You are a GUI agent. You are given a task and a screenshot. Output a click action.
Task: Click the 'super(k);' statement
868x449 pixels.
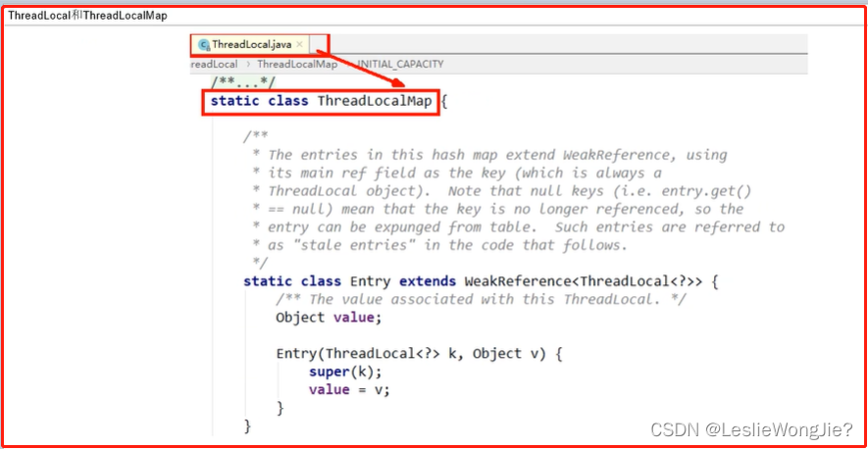tap(345, 372)
